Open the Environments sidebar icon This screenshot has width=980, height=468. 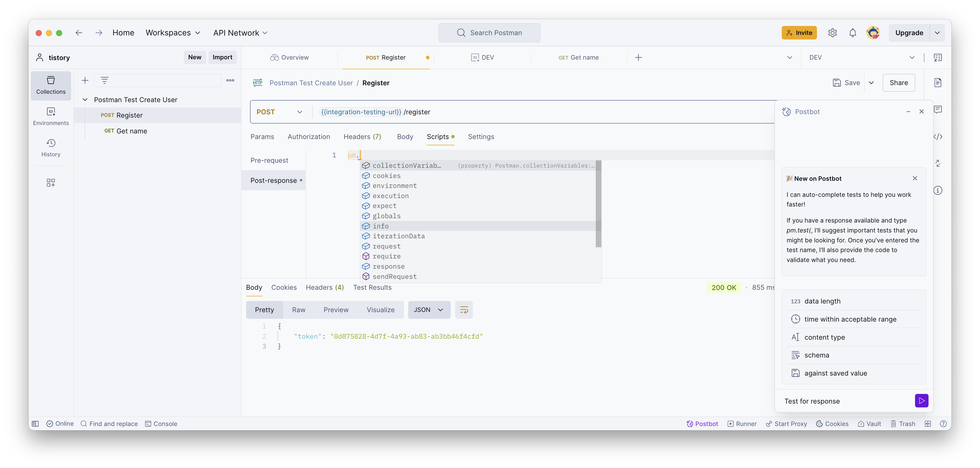coord(51,116)
